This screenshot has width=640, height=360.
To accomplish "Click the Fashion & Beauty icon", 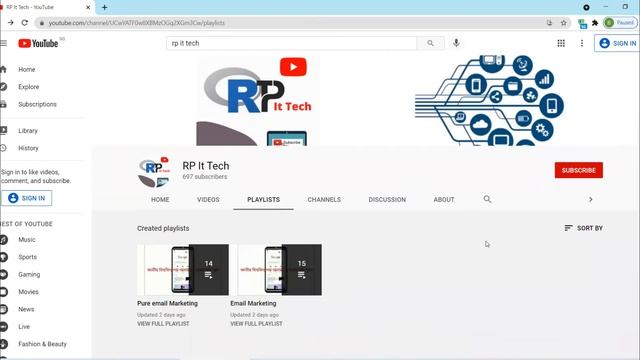I will [x=4, y=344].
